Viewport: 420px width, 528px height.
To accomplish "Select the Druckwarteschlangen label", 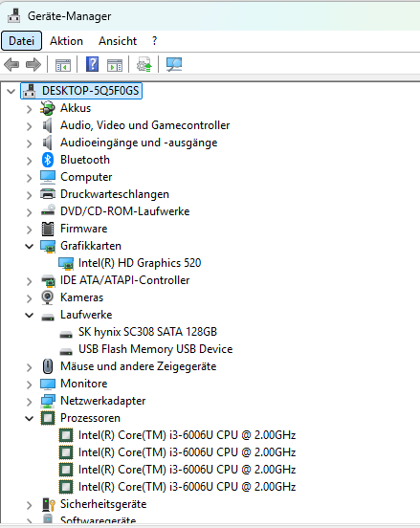I will click(x=115, y=194).
